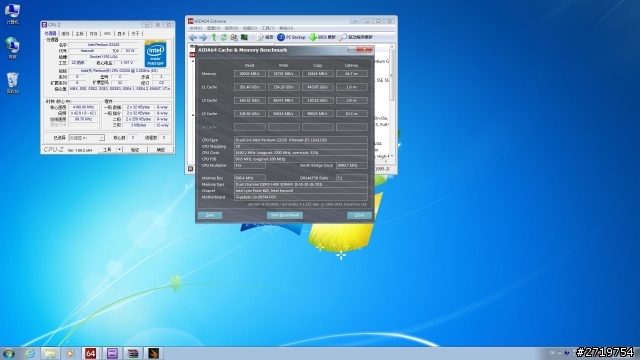Switch to the Graphics tab in CPU-Z
Viewport: 640px width, 360px height.
pos(121,33)
